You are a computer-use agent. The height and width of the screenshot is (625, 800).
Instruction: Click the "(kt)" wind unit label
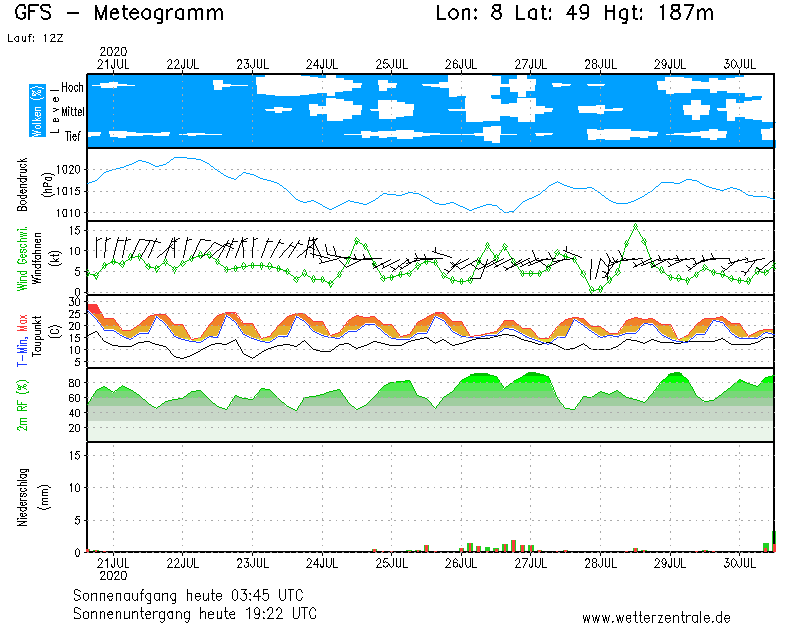tap(56, 258)
